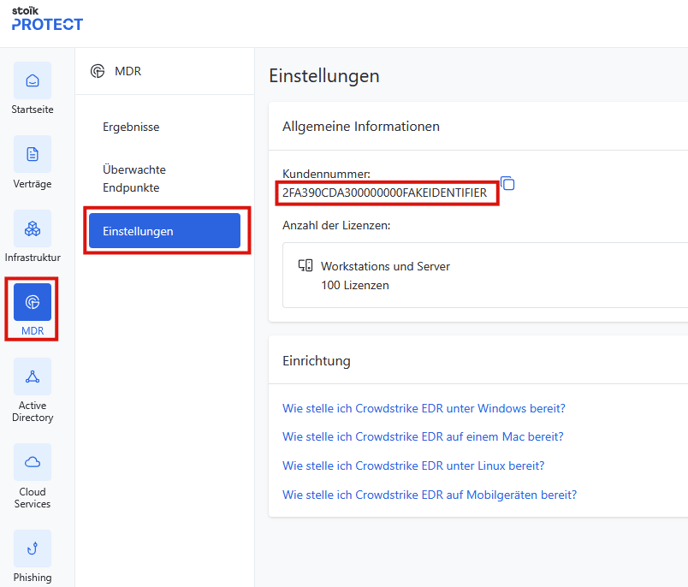Click the MDR header icon
688x587 pixels.
pos(97,71)
